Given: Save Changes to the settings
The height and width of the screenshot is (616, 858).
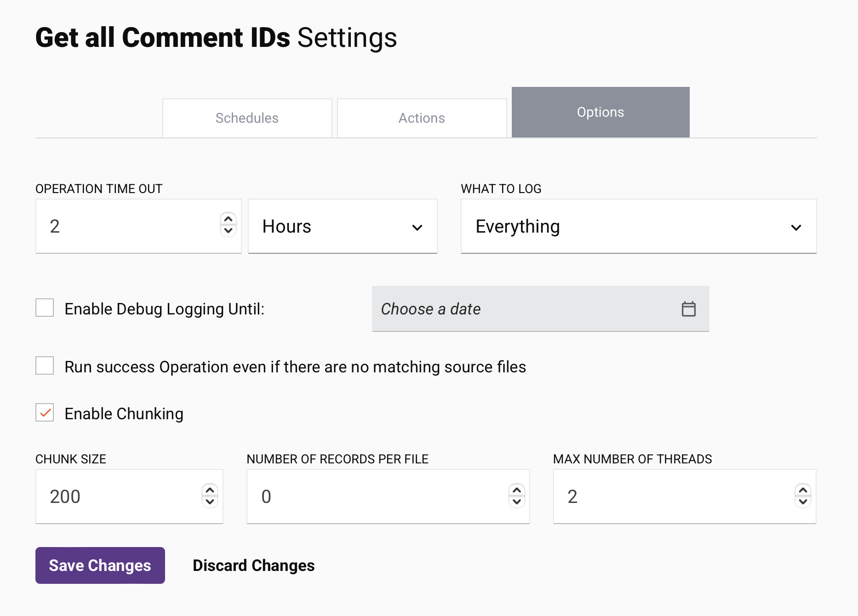Looking at the screenshot, I should (x=100, y=565).
